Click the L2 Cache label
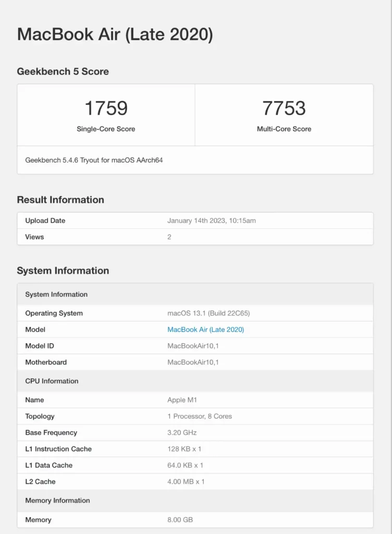This screenshot has height=534, width=392. (x=40, y=482)
